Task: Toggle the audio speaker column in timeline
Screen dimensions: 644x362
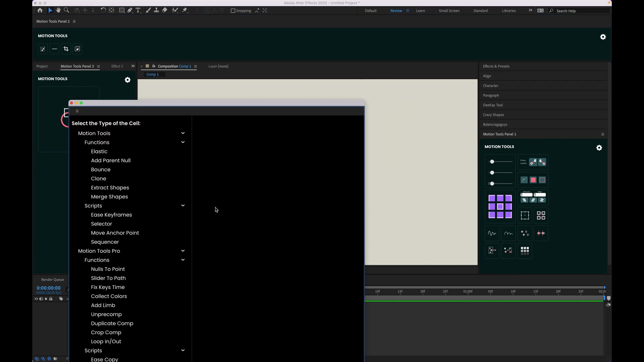Action: click(x=41, y=299)
